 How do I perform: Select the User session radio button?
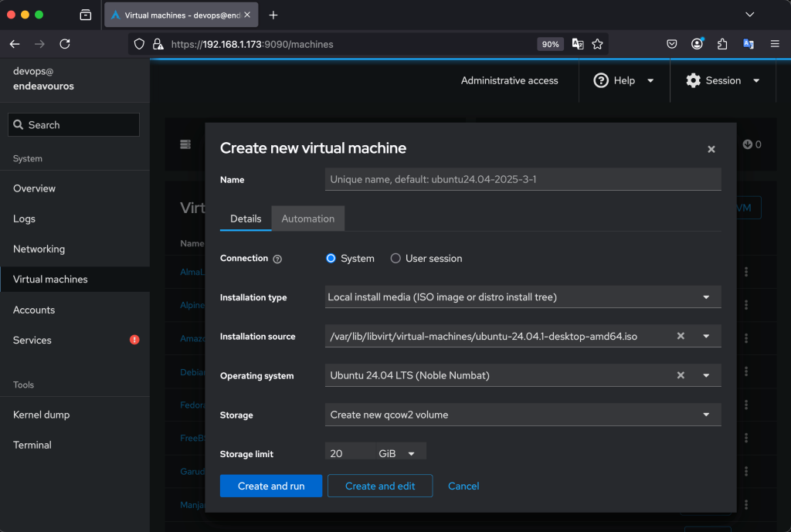pyautogui.click(x=395, y=259)
